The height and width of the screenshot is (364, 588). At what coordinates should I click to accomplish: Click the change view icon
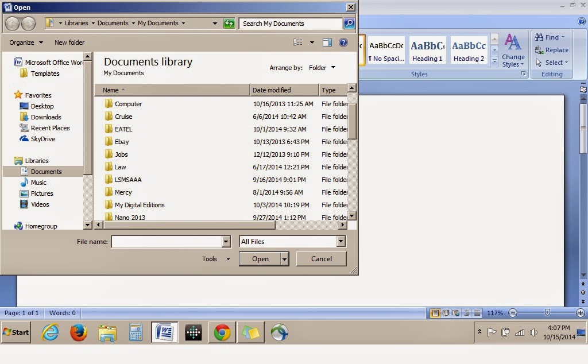pyautogui.click(x=298, y=42)
